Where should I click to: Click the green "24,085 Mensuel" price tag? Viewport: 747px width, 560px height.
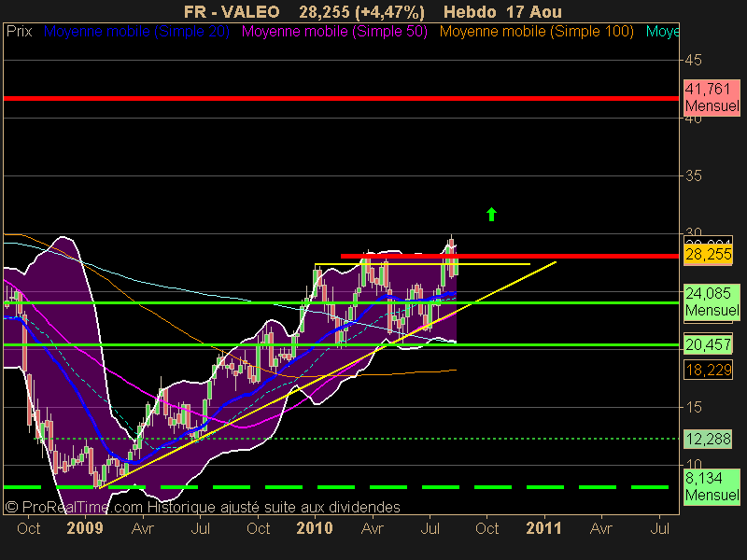pos(712,301)
